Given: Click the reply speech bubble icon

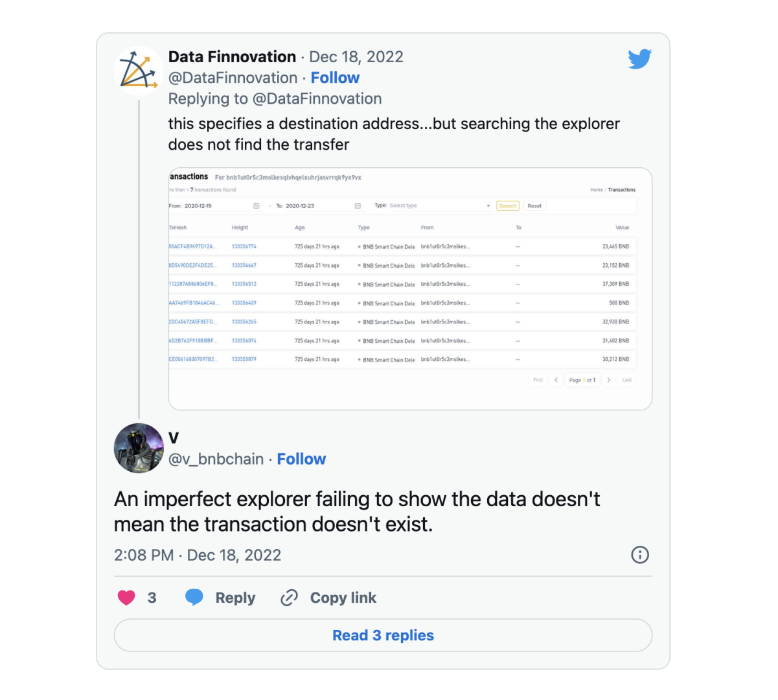Looking at the screenshot, I should coord(194,598).
